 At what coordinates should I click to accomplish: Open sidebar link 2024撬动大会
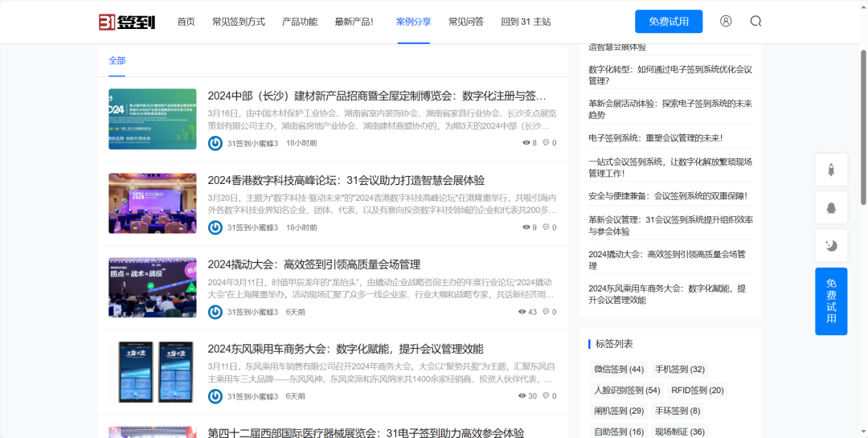[x=667, y=260]
